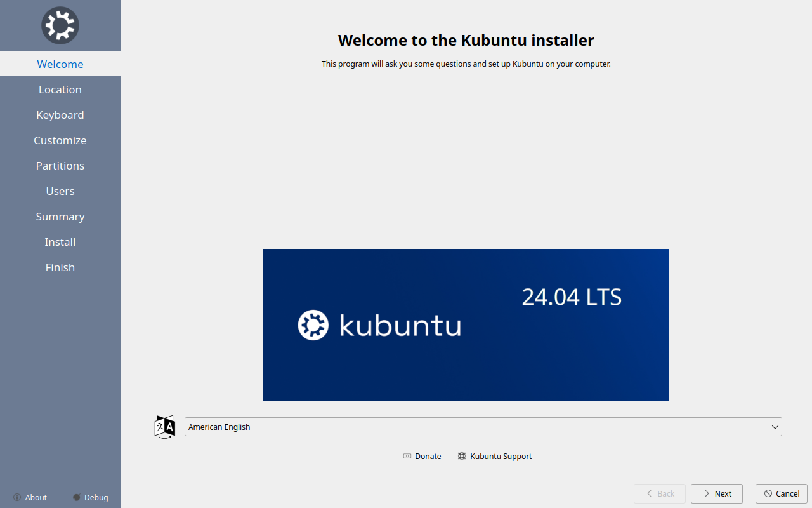Screen dimensions: 812x508
Task: Select the Summary step in sidebar
Action: pyautogui.click(x=60, y=216)
